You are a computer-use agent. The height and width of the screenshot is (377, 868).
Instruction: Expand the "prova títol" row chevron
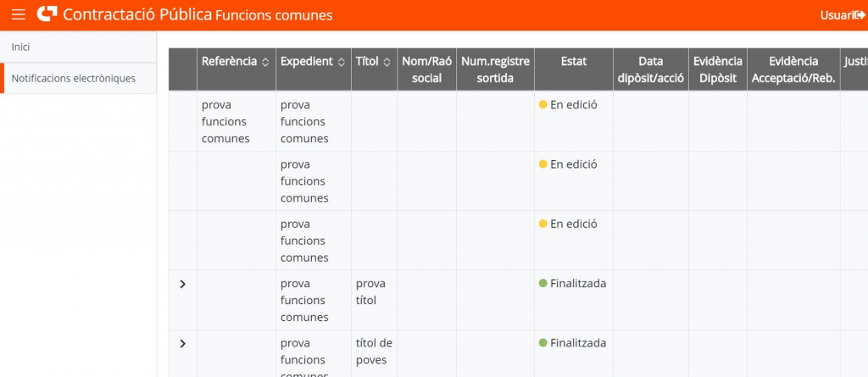pyautogui.click(x=182, y=284)
